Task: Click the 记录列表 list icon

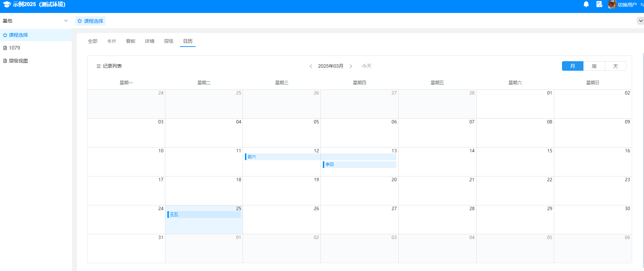Action: click(x=99, y=66)
